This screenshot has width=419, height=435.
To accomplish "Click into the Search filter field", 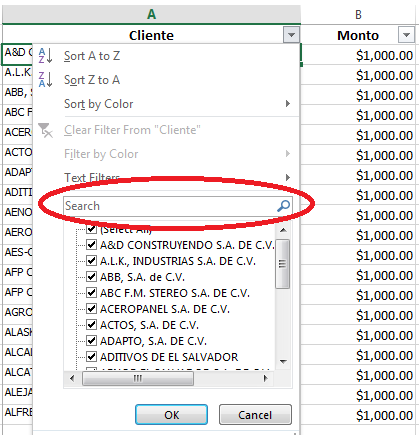I will coord(178,206).
